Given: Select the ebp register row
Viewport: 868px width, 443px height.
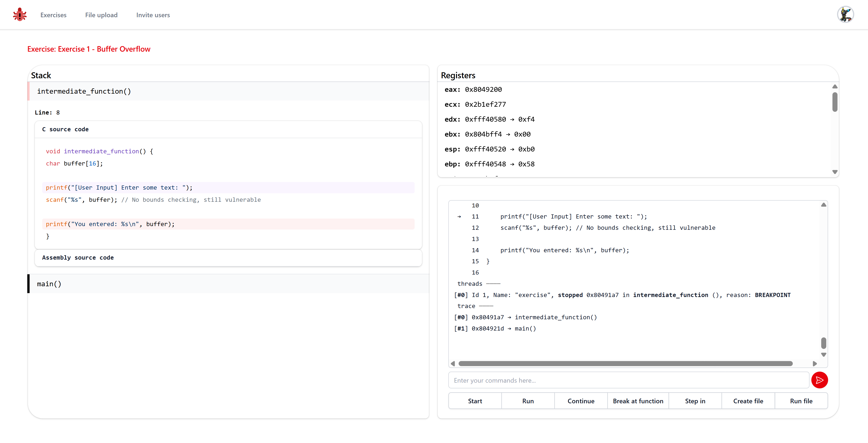Looking at the screenshot, I should click(x=489, y=164).
